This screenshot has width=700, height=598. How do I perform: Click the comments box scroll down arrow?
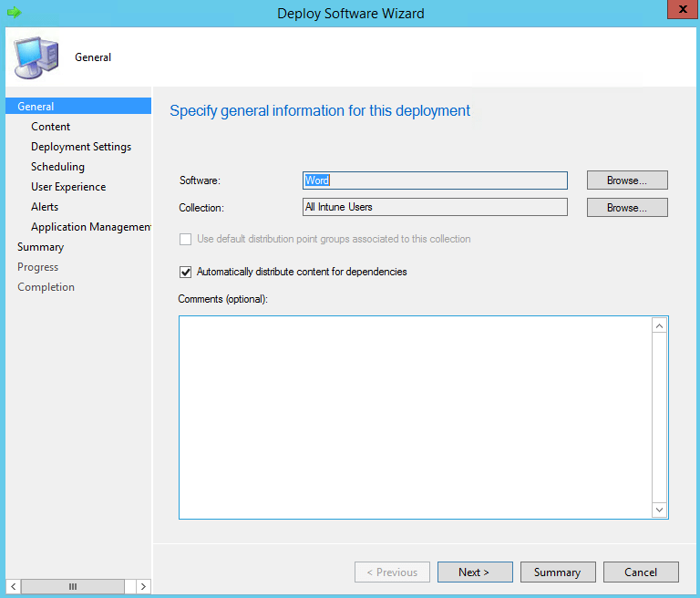click(x=659, y=510)
